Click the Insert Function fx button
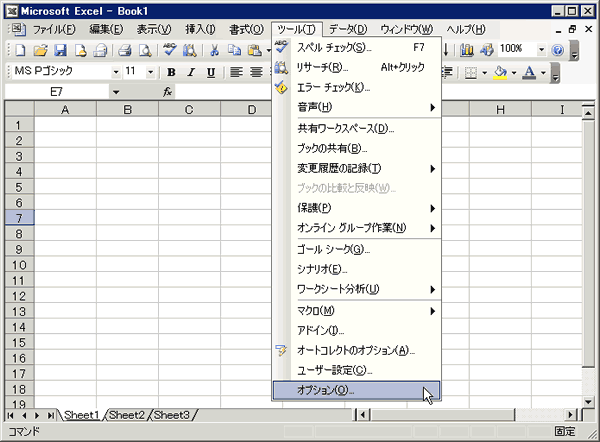 point(167,92)
